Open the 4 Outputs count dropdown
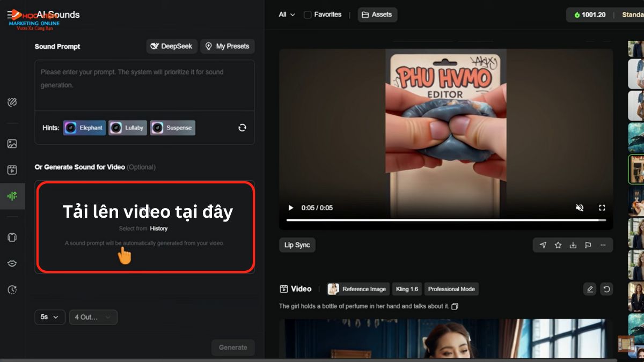 coord(93,317)
